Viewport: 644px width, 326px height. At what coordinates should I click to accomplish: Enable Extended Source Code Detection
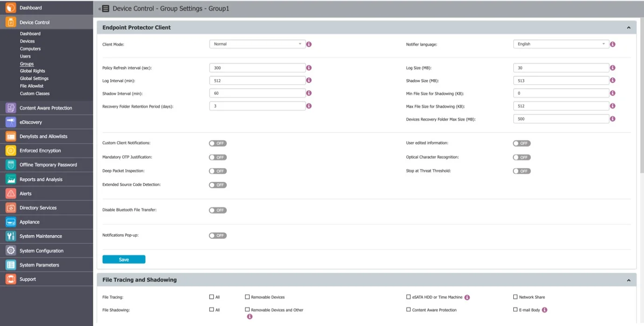coord(217,185)
